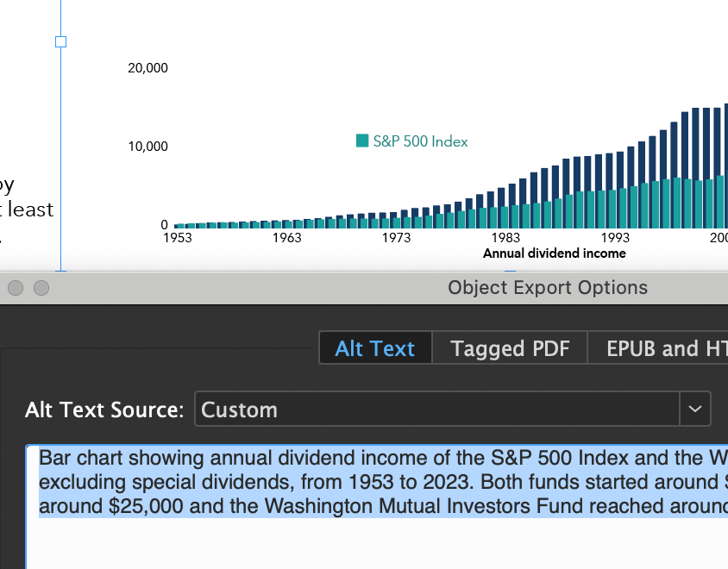
Task: Select the S&P 500 Index legend label
Action: (x=420, y=141)
